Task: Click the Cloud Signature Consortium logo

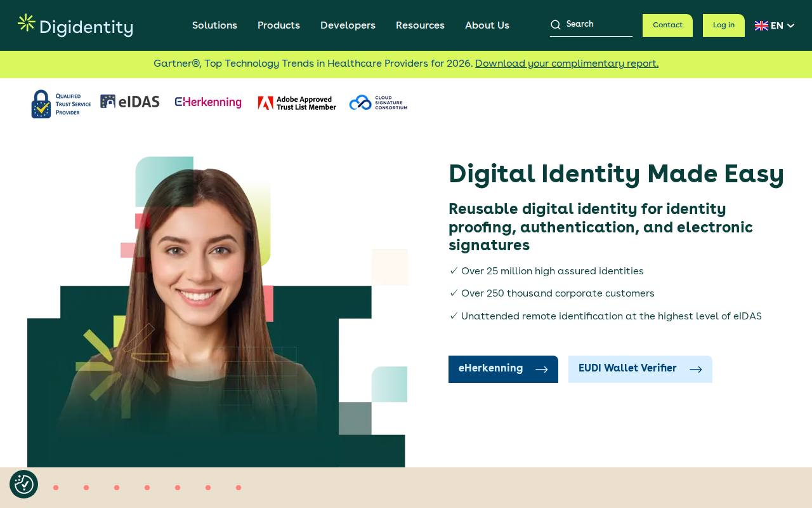Action: (378, 103)
